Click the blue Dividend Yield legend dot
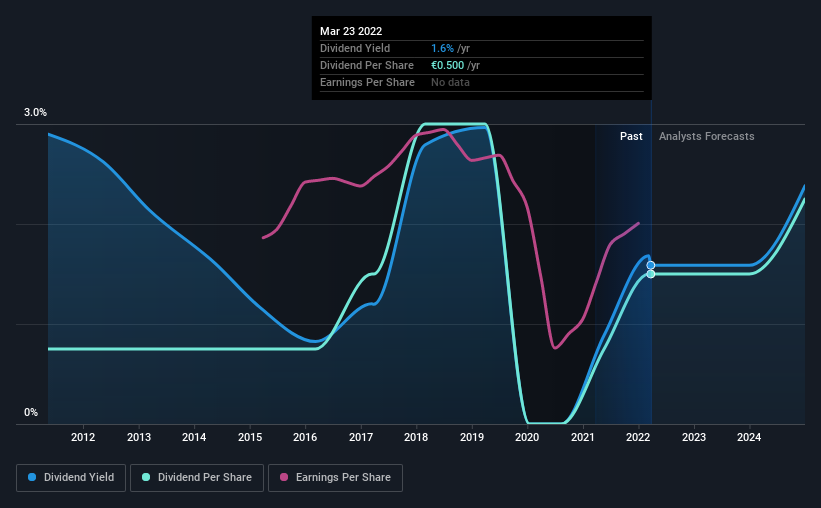The height and width of the screenshot is (508, 821). [x=32, y=477]
